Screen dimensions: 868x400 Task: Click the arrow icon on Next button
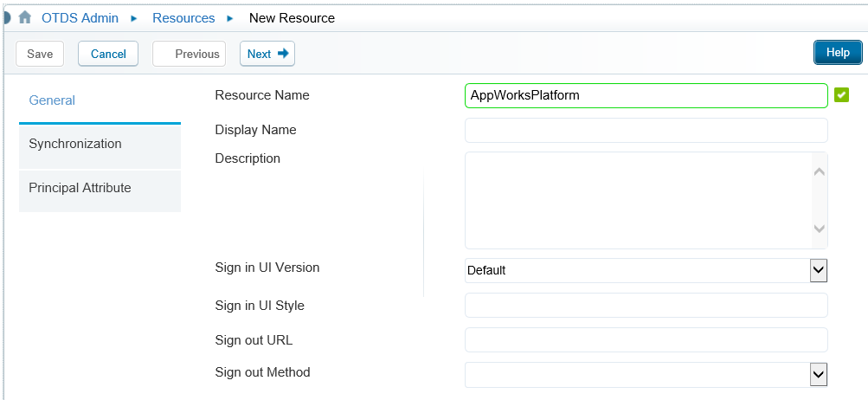(283, 53)
